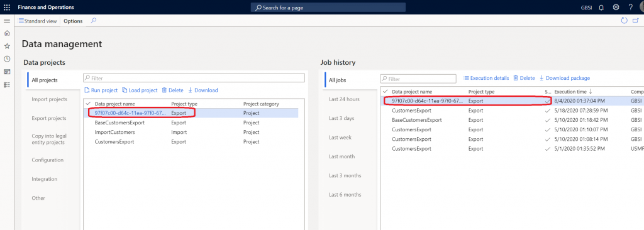The image size is (644, 230).
Task: Select job executed 5/10/2020 01:10:07 PM
Action: pos(513,129)
